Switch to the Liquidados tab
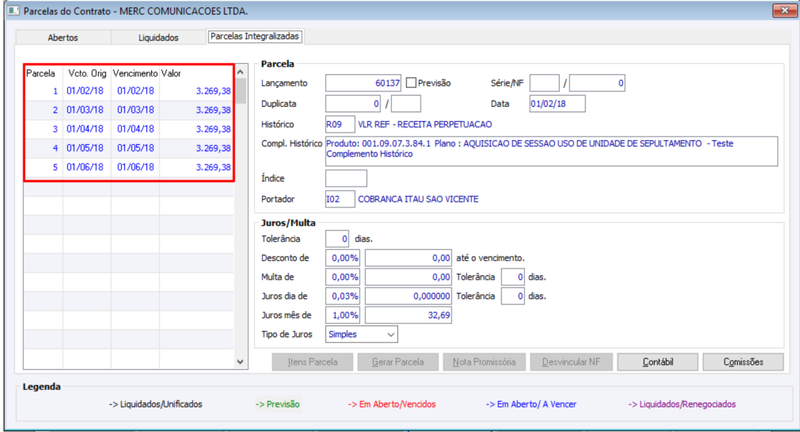This screenshot has height=432, width=800. click(158, 38)
